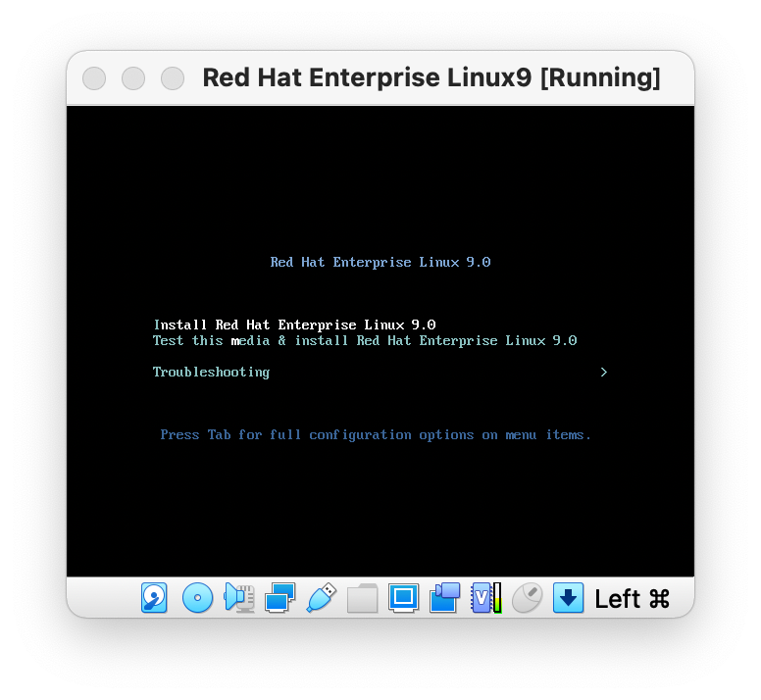The width and height of the screenshot is (761, 700).
Task: Click the recording status icon
Action: tap(444, 598)
